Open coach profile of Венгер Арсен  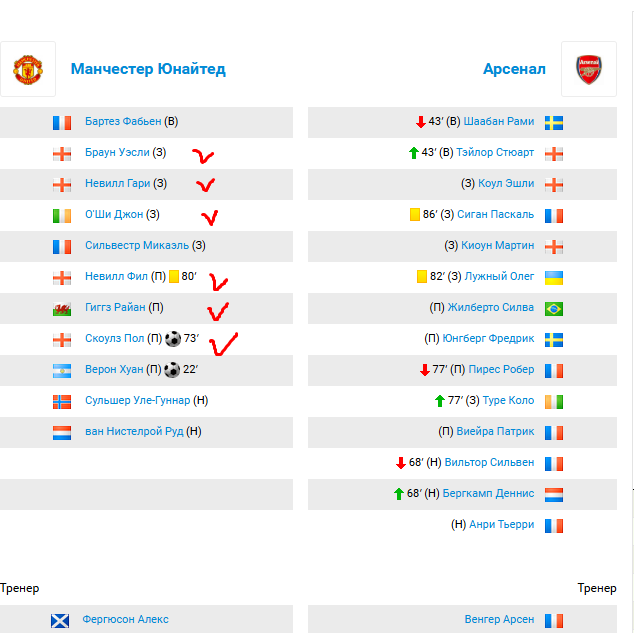(499, 619)
